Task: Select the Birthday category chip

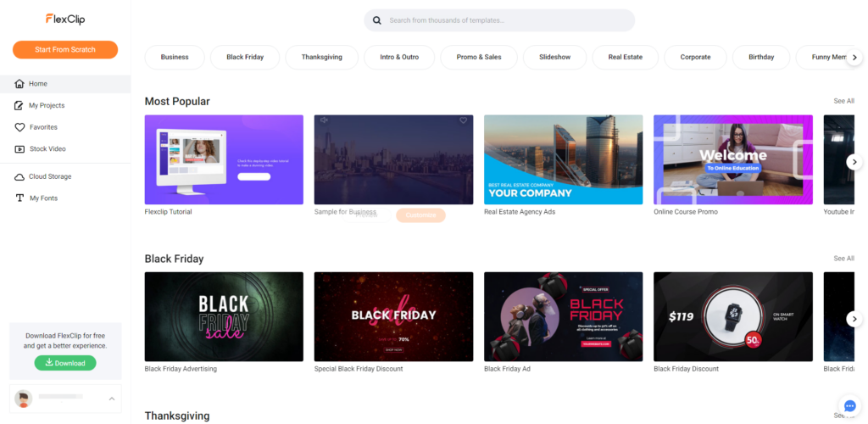Action: click(761, 57)
